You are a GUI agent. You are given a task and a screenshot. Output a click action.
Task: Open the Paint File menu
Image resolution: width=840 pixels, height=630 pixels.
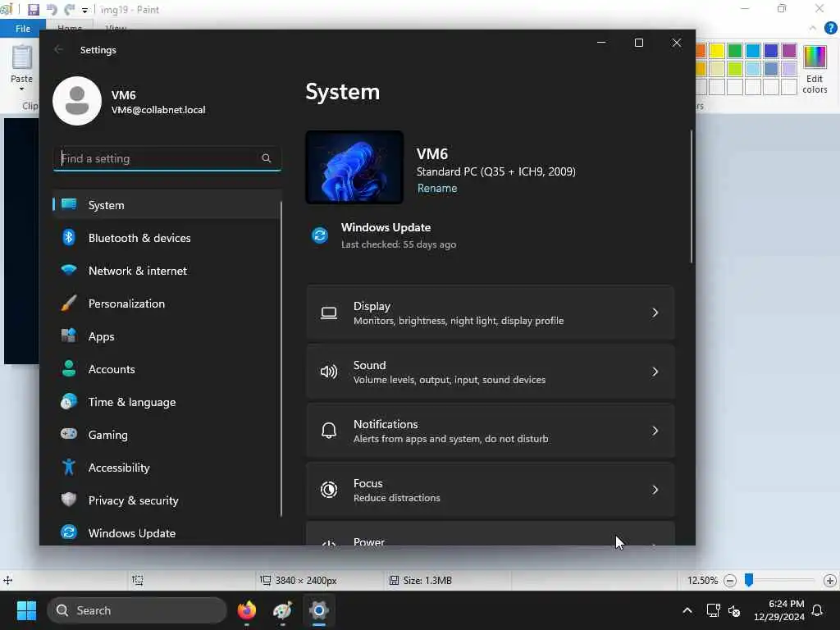22,29
